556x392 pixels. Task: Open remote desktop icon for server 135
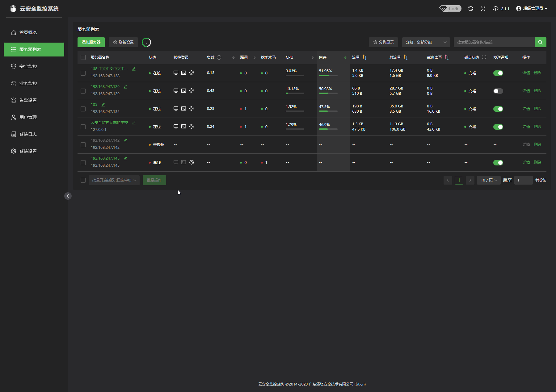click(176, 109)
